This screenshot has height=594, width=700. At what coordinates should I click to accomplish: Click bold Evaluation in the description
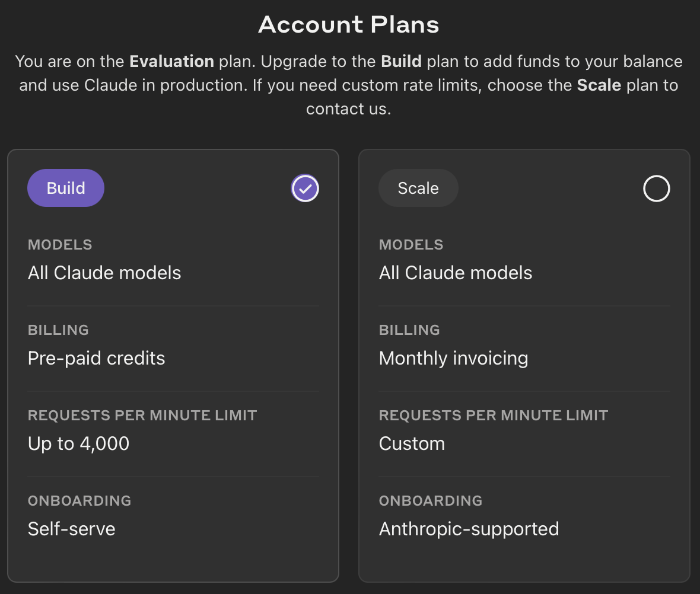(x=171, y=62)
